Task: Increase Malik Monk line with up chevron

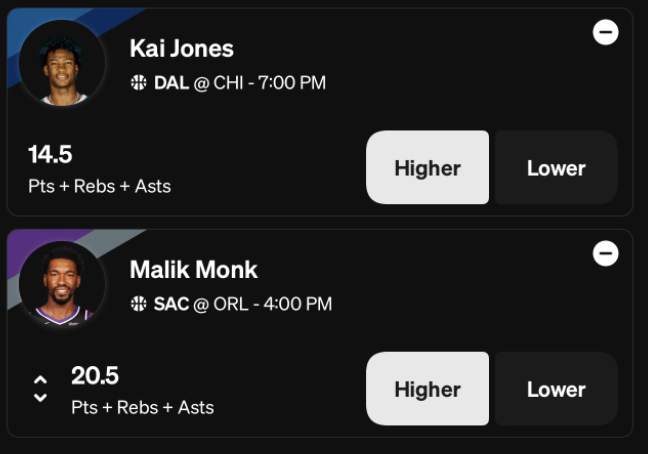Action: (x=40, y=380)
